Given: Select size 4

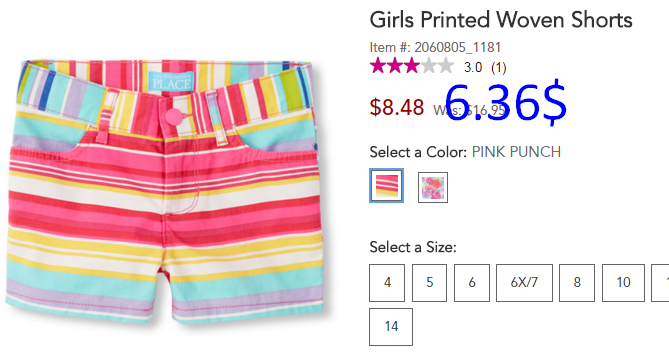Looking at the screenshot, I should 387,283.
